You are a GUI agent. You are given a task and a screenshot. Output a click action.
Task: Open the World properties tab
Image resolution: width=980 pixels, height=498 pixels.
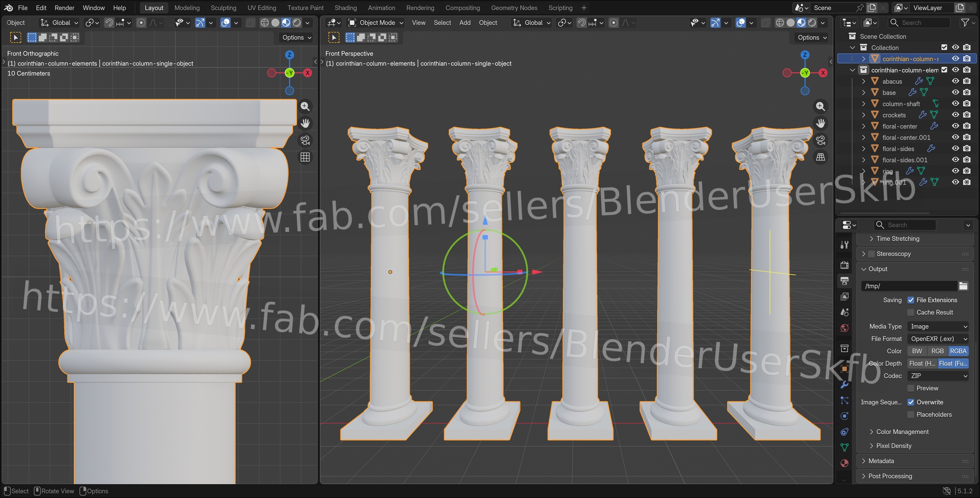(844, 328)
